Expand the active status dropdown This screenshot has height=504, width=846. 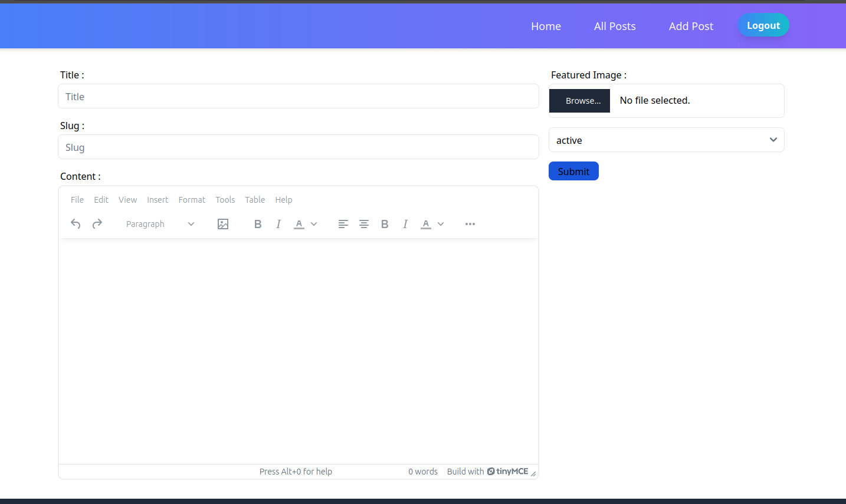pyautogui.click(x=666, y=140)
